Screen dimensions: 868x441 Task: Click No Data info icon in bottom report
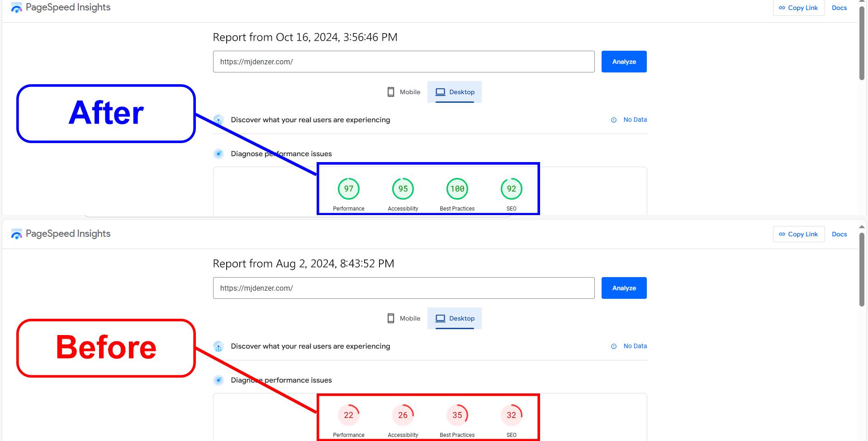point(614,346)
